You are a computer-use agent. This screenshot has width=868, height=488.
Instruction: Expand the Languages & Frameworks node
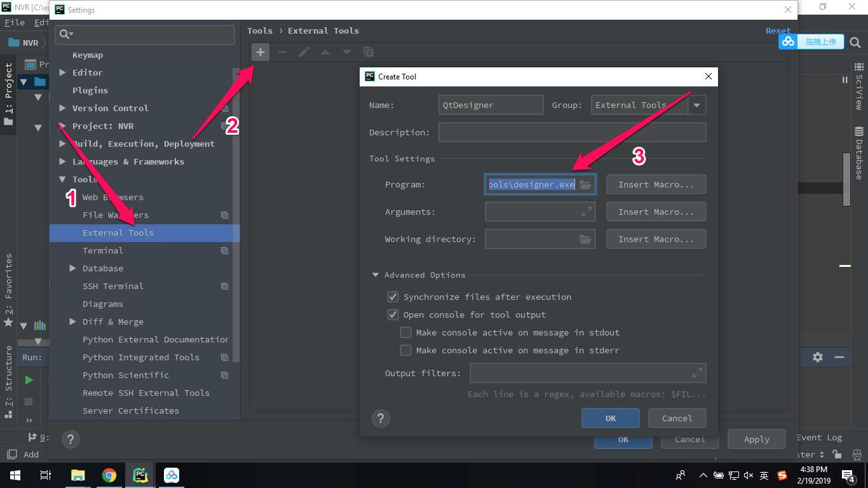tap(62, 161)
